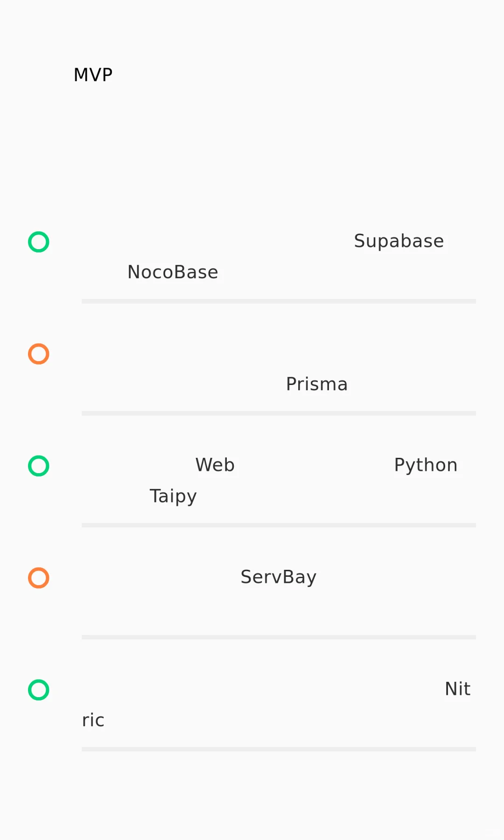The width and height of the screenshot is (504, 840).
Task: Click the divider line below ServBay row
Action: [279, 637]
